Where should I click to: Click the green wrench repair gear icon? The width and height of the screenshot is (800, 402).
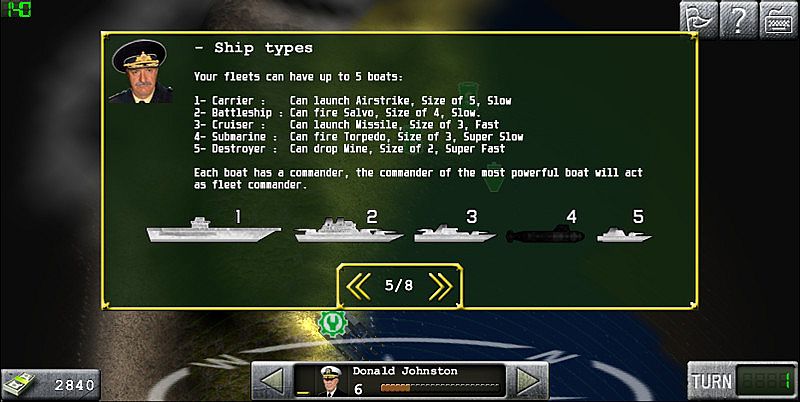(333, 323)
